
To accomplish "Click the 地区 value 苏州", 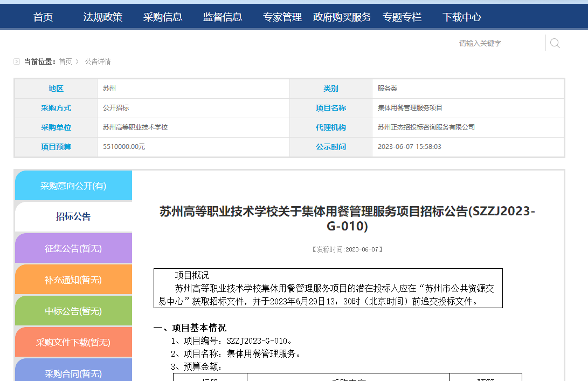I will tap(109, 89).
